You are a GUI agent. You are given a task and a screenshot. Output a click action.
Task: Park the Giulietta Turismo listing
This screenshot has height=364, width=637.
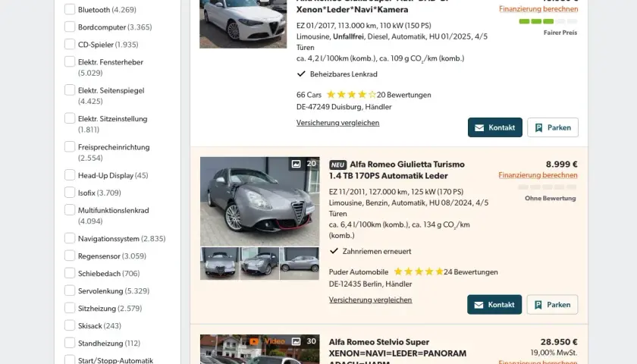[552, 305]
